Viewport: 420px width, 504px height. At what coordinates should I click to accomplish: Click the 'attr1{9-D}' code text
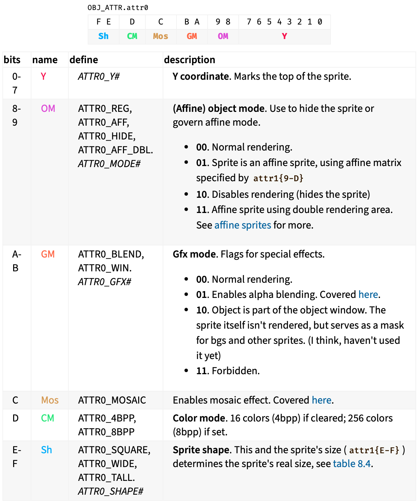pyautogui.click(x=278, y=178)
